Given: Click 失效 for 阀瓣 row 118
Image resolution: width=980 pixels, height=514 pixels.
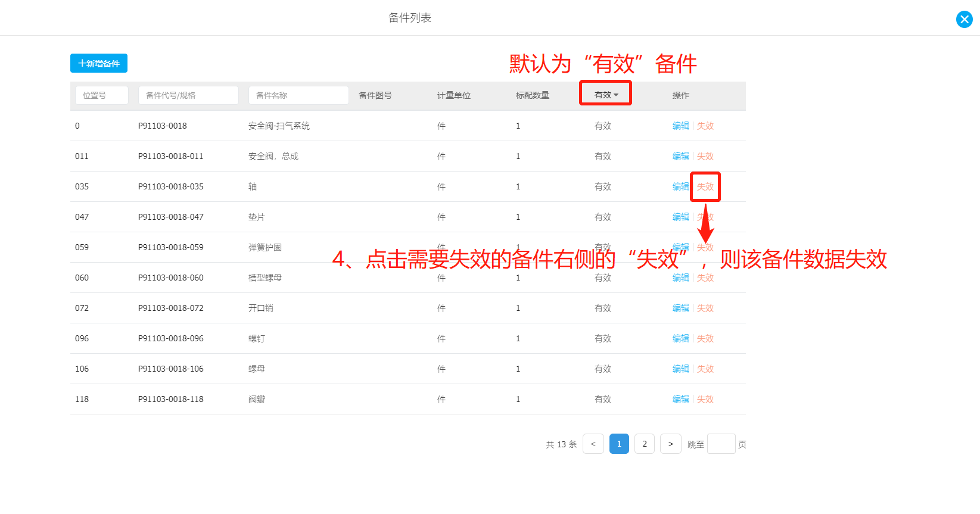Looking at the screenshot, I should click(x=705, y=399).
